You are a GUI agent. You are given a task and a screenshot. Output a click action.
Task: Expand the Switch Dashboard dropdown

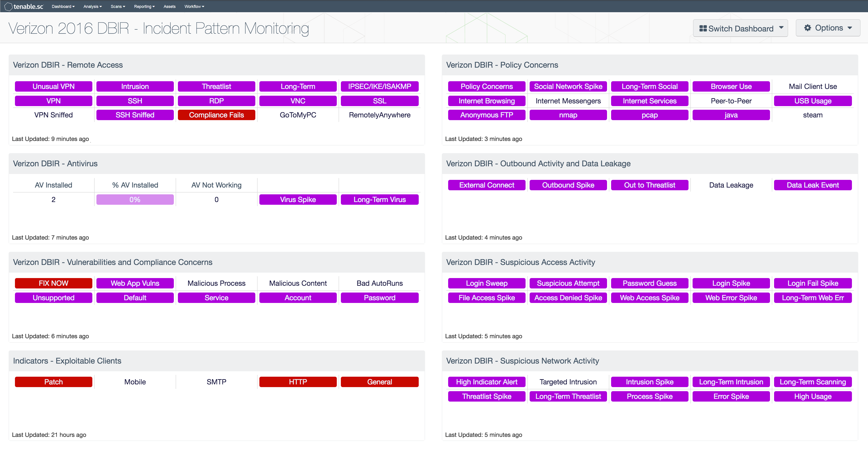[x=740, y=28]
